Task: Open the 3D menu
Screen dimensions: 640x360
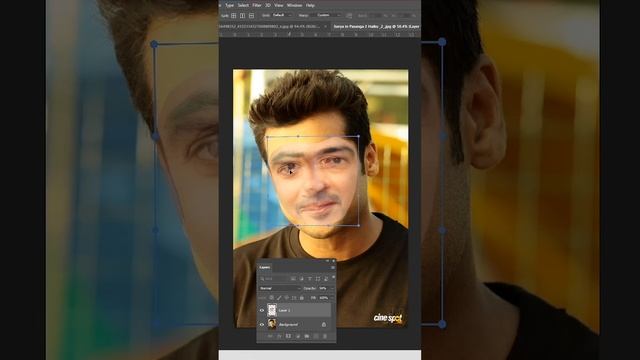Action: pos(268,5)
